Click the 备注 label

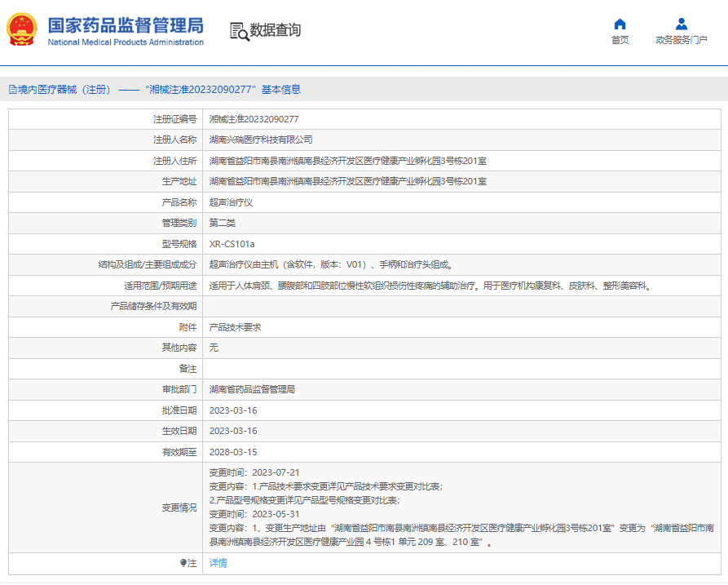point(188,369)
